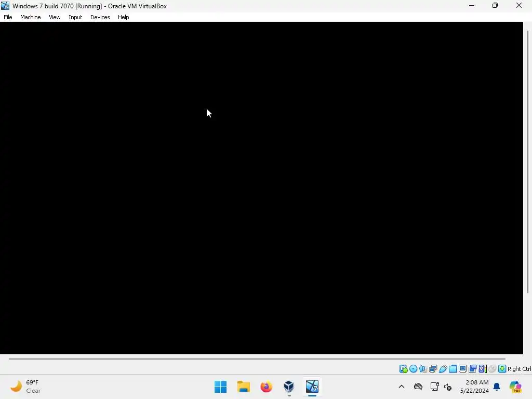Open the notifications bell icon
Viewport: 532px width, 399px height.
pos(497,387)
